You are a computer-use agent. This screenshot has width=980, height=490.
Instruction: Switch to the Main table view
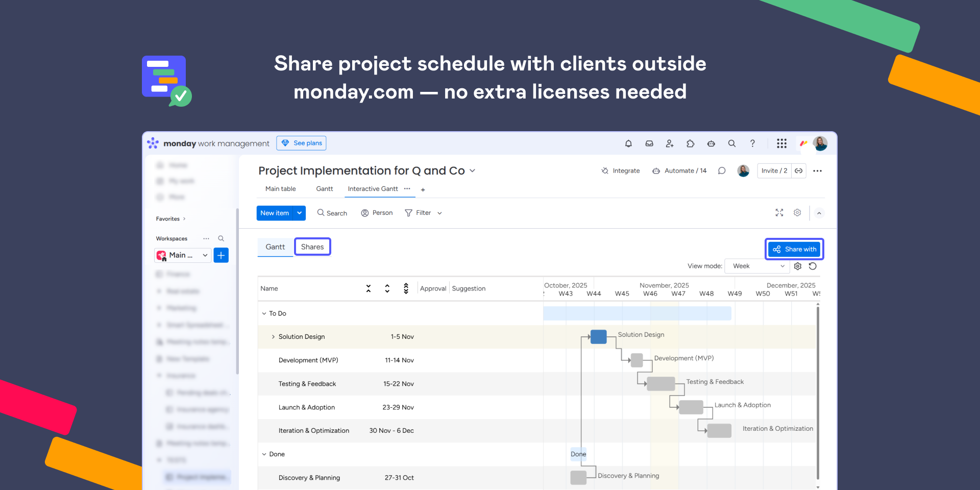coord(280,189)
